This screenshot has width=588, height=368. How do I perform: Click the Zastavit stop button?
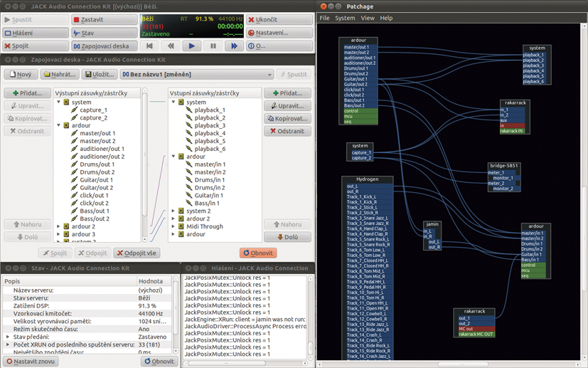click(x=105, y=19)
